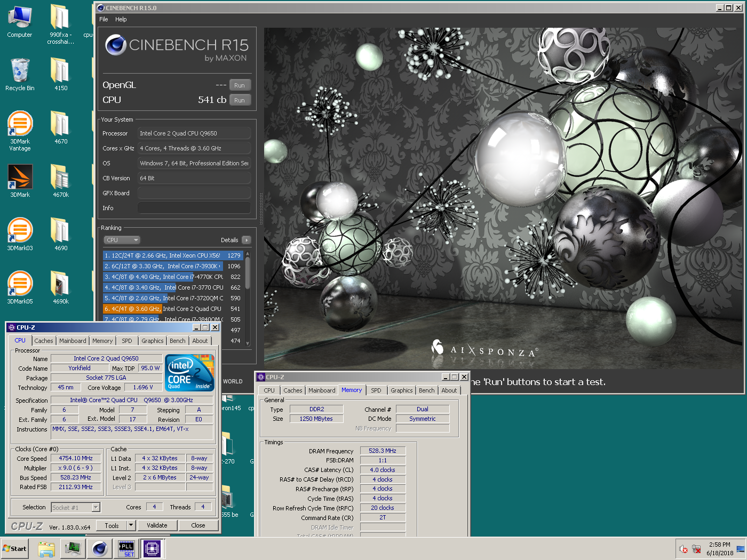The width and height of the screenshot is (747, 560).
Task: Select the 990fxa - crosshai folder icon
Action: point(60,24)
